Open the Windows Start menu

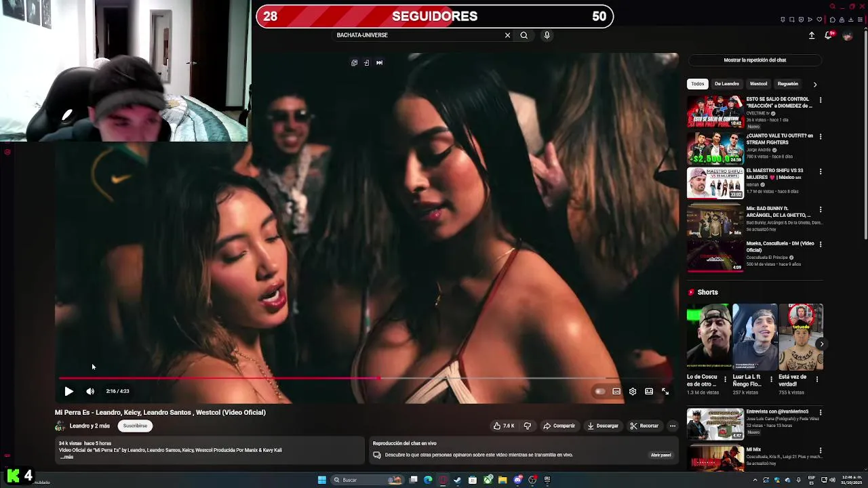point(322,480)
